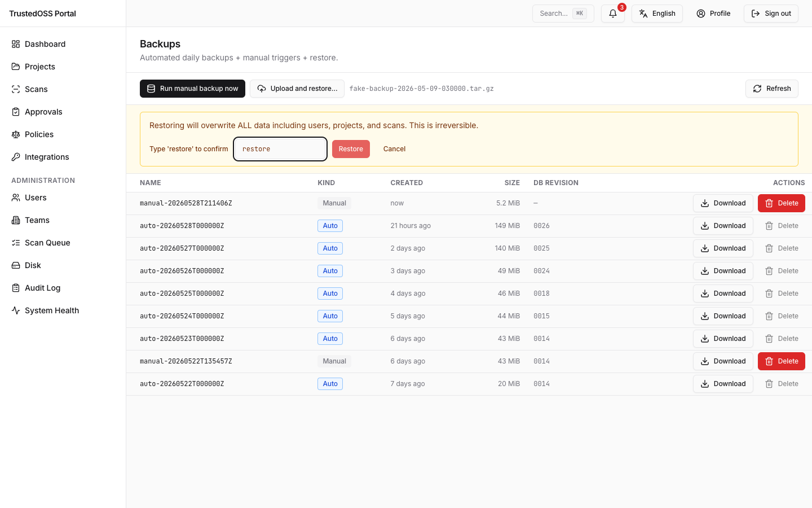Click the Refresh button
Screen dimensions: 812x508
click(771, 89)
